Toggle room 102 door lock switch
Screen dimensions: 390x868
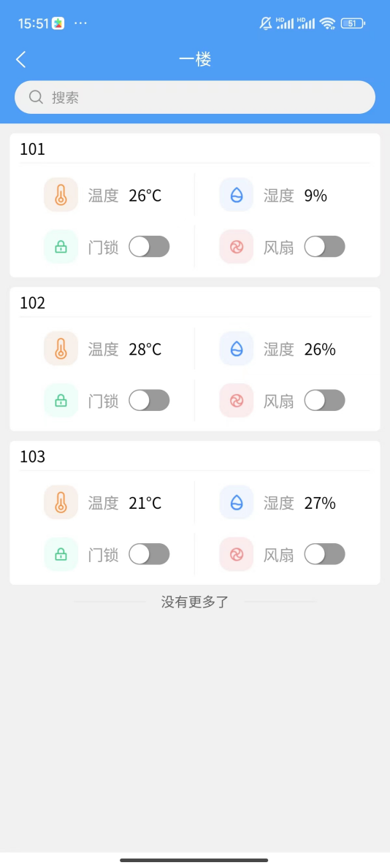(149, 400)
